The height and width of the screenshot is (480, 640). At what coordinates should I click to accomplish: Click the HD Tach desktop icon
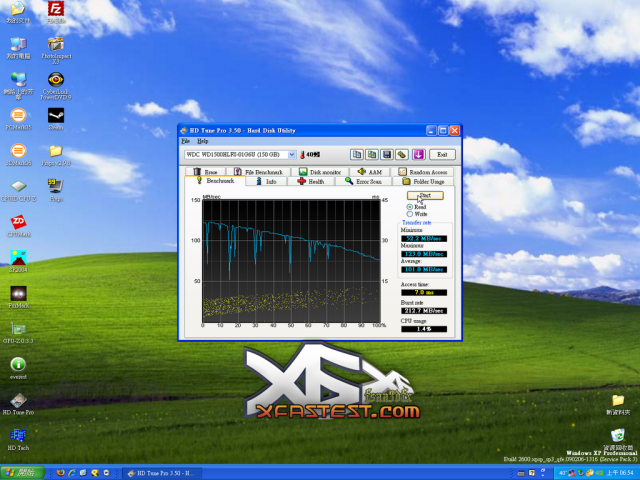point(18,439)
